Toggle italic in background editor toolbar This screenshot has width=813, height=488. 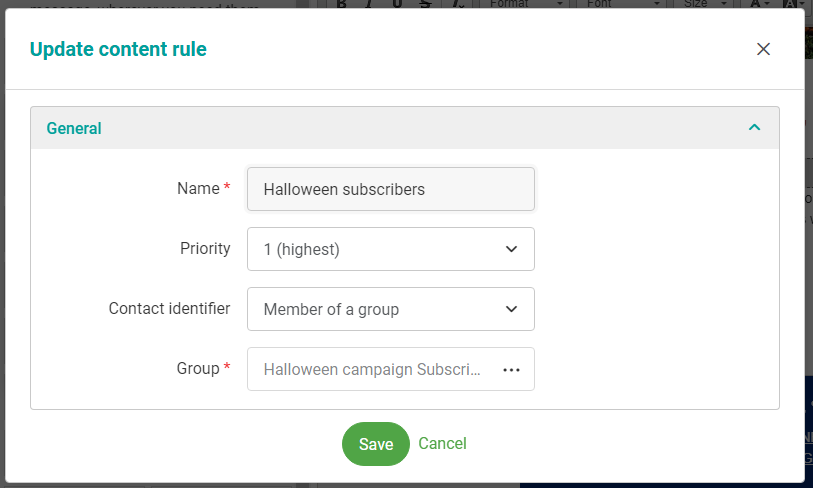coord(369,4)
